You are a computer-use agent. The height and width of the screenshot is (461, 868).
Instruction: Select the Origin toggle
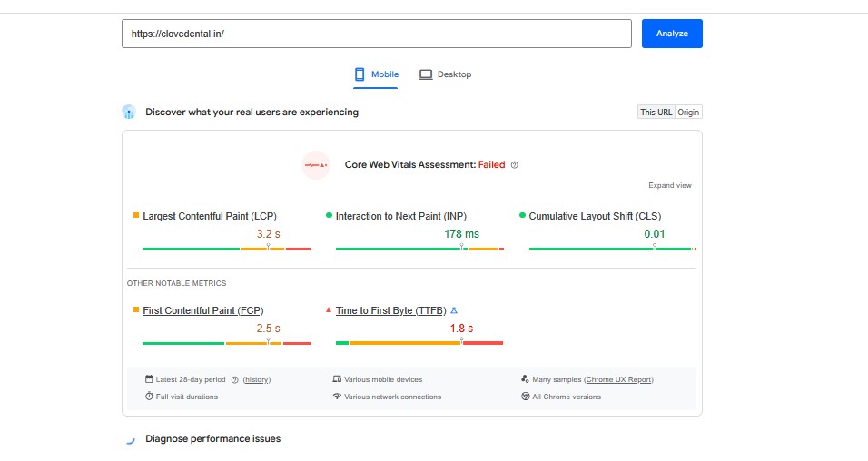[x=688, y=112]
